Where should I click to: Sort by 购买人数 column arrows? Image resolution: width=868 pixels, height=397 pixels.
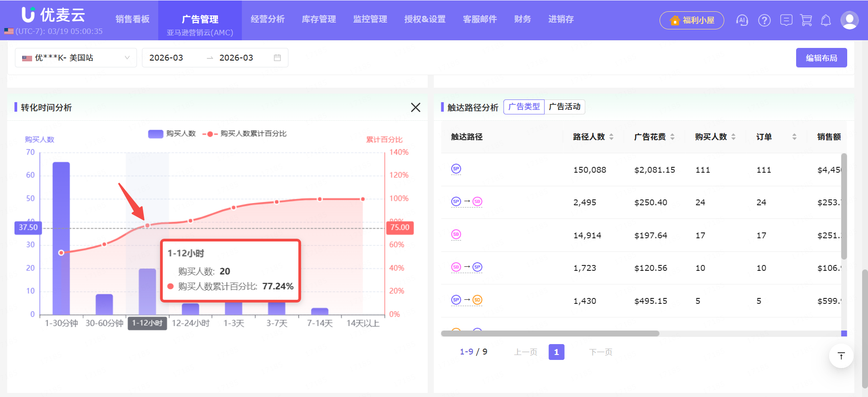pyautogui.click(x=733, y=137)
